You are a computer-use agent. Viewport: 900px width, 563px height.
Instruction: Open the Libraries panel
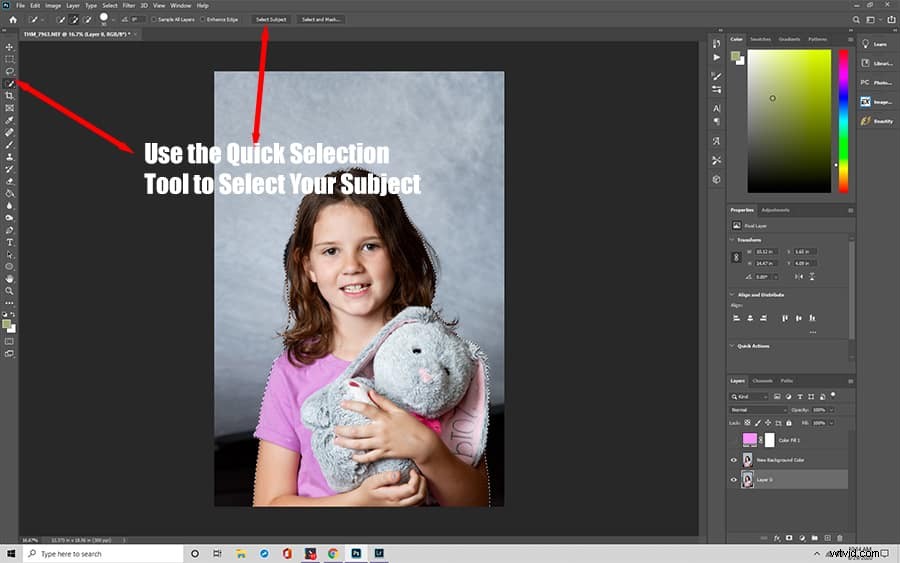876,63
